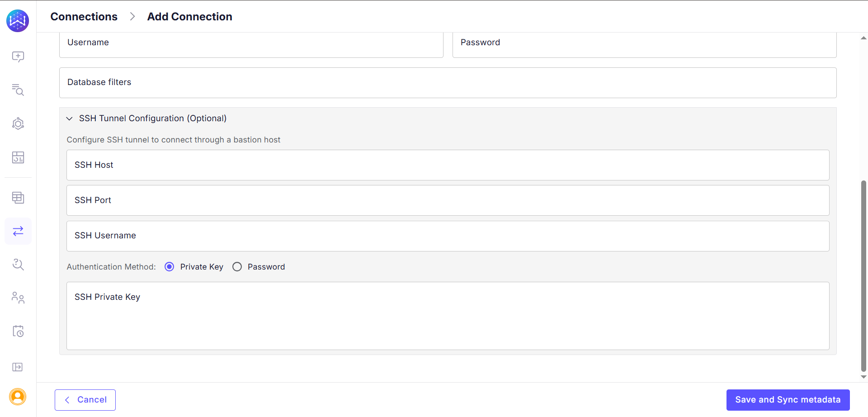This screenshot has height=417, width=868.
Task: Open the users management sidebar icon
Action: click(18, 298)
